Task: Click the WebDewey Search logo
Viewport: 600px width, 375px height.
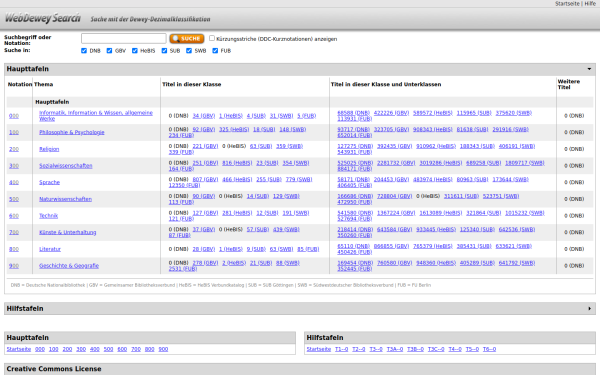Action: pos(42,18)
